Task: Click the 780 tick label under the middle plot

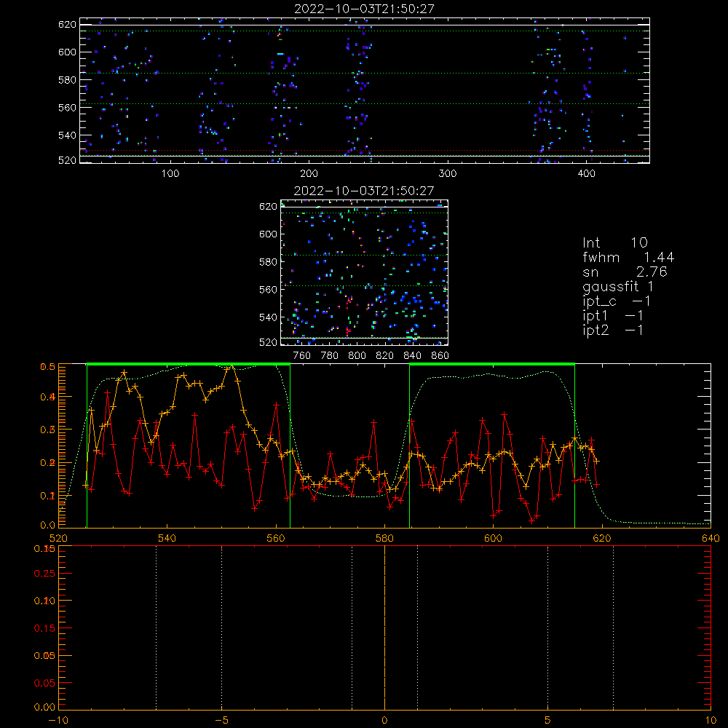Action: [330, 356]
